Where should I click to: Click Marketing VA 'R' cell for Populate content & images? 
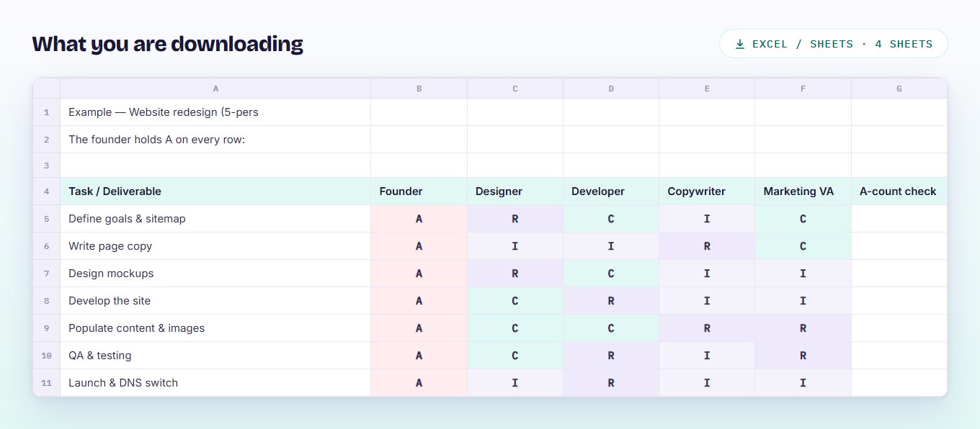pos(803,328)
